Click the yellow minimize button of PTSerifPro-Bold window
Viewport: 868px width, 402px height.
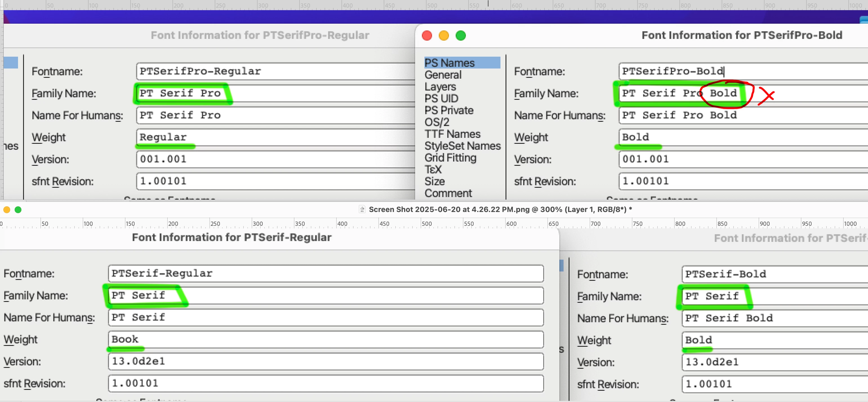[443, 36]
